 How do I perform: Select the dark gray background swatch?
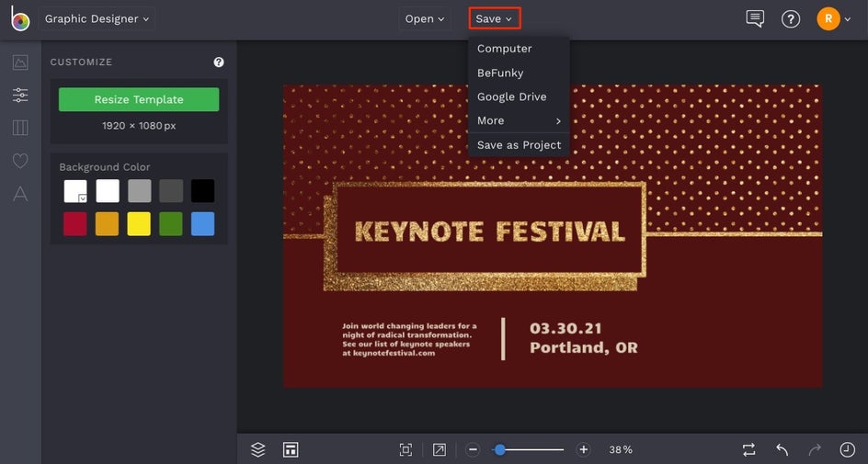point(171,191)
